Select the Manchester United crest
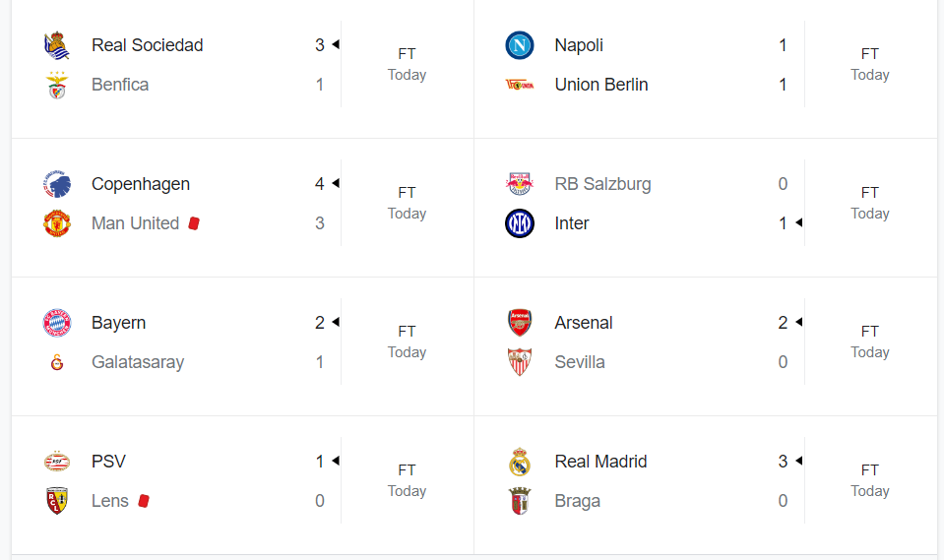 click(x=56, y=224)
